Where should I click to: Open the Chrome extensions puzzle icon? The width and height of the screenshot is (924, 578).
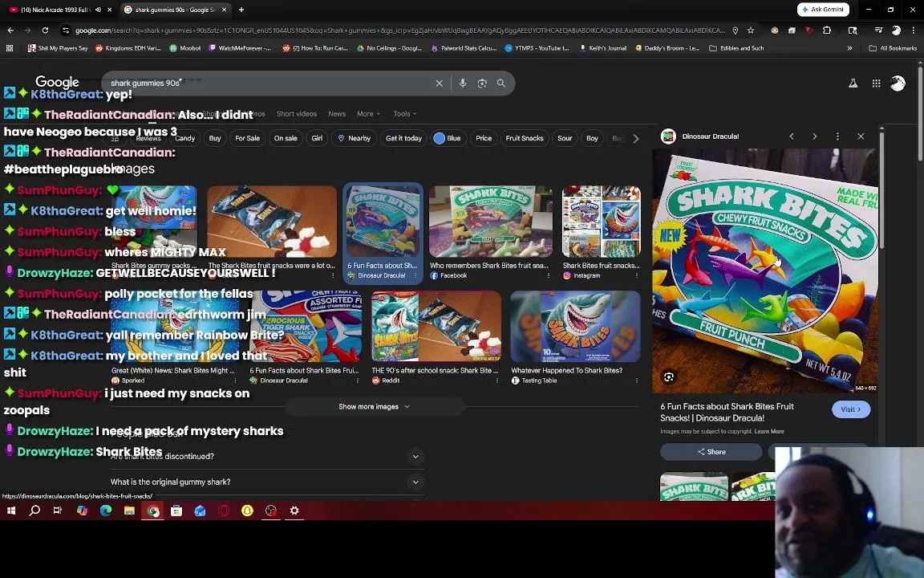[x=827, y=30]
